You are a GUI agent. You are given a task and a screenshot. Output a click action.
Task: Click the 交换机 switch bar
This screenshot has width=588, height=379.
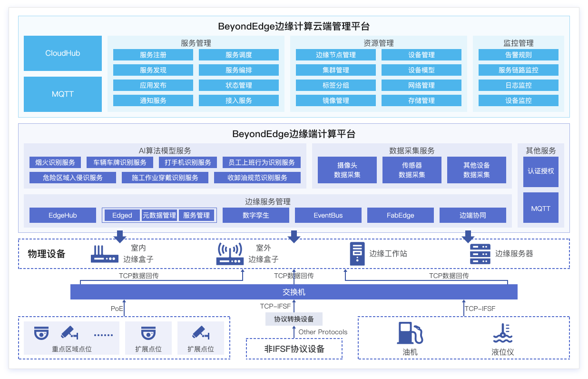(294, 292)
